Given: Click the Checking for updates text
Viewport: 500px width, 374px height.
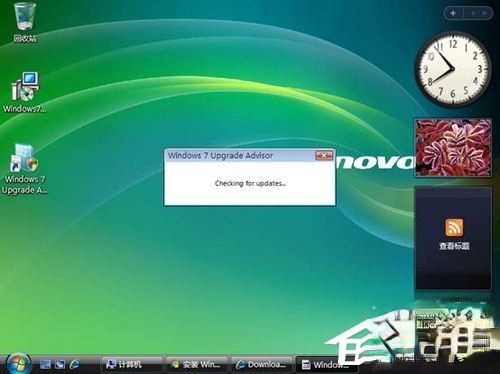Looking at the screenshot, I should (x=250, y=183).
